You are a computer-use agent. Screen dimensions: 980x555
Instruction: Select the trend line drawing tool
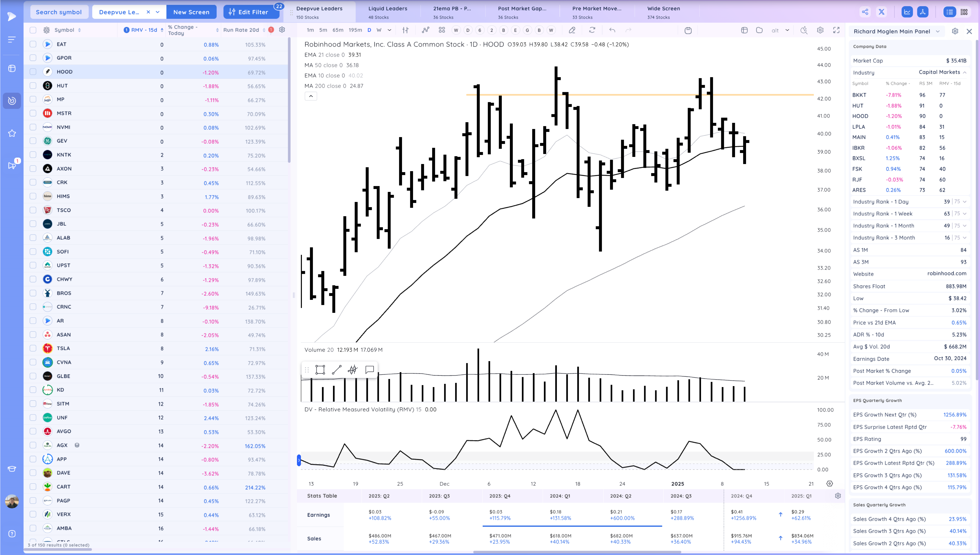[337, 370]
